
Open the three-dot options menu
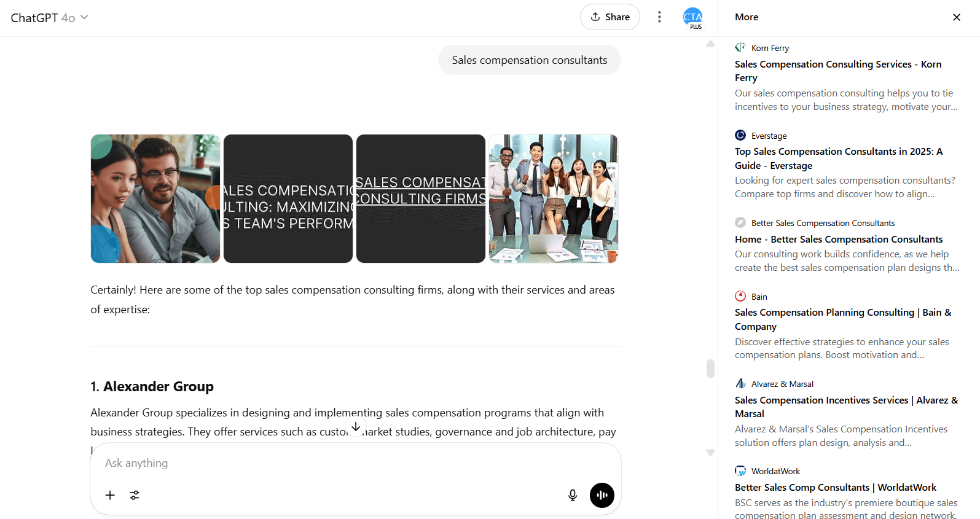pyautogui.click(x=659, y=17)
